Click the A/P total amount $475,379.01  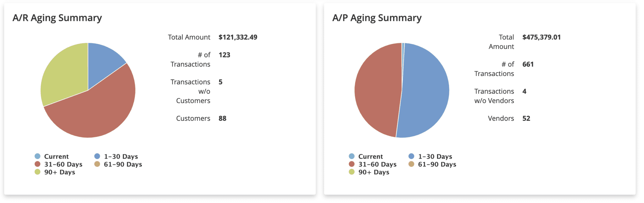541,37
